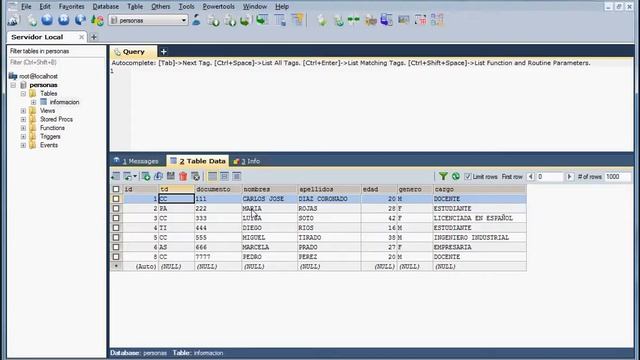
Task: Open the user manager person icon
Action: tap(197, 20)
